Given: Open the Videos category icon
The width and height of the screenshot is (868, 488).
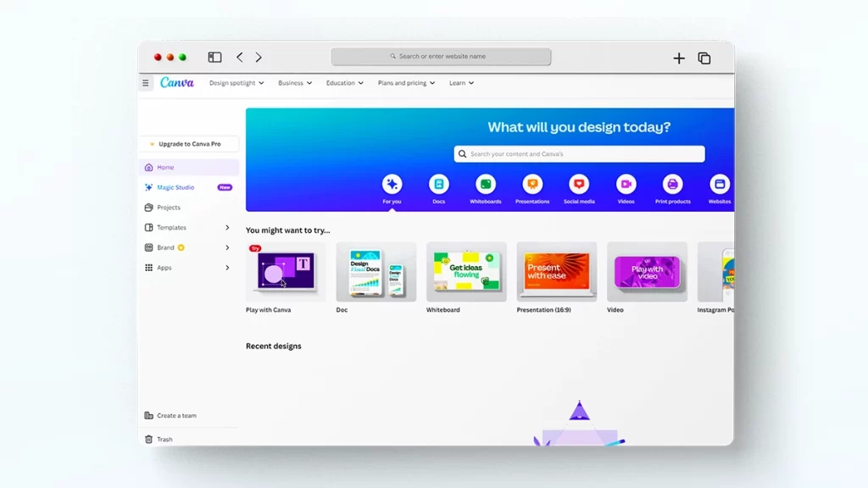Looking at the screenshot, I should click(x=626, y=184).
